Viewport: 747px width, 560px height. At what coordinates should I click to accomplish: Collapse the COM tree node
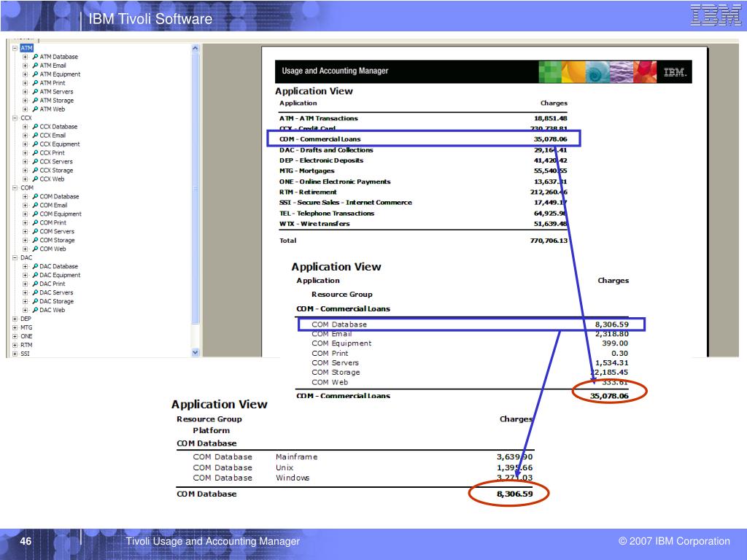[15, 187]
